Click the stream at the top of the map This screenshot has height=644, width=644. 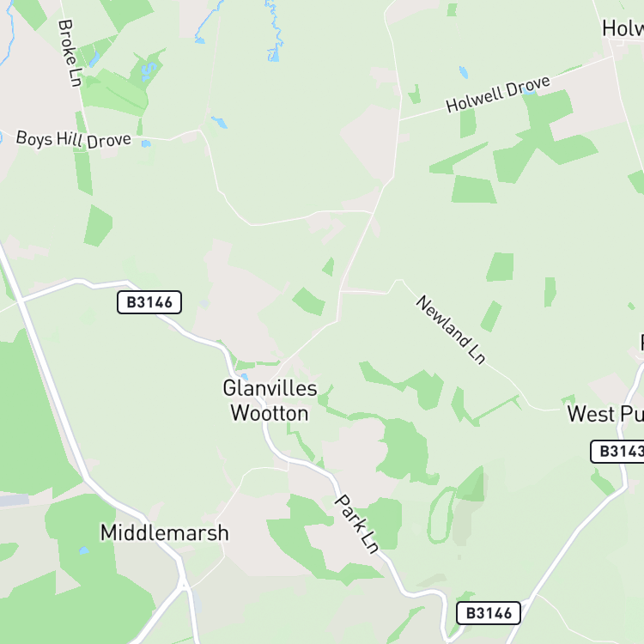point(275,33)
